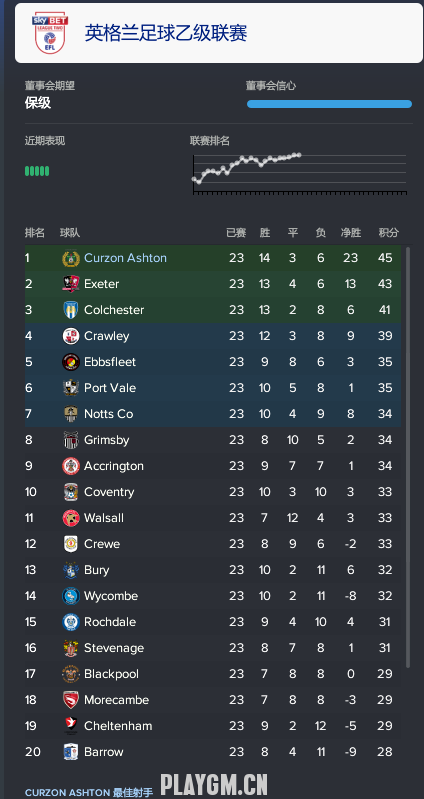Screen dimensions: 424x799
Task: Open the Curzon Ashton team link
Action: click(x=125, y=258)
